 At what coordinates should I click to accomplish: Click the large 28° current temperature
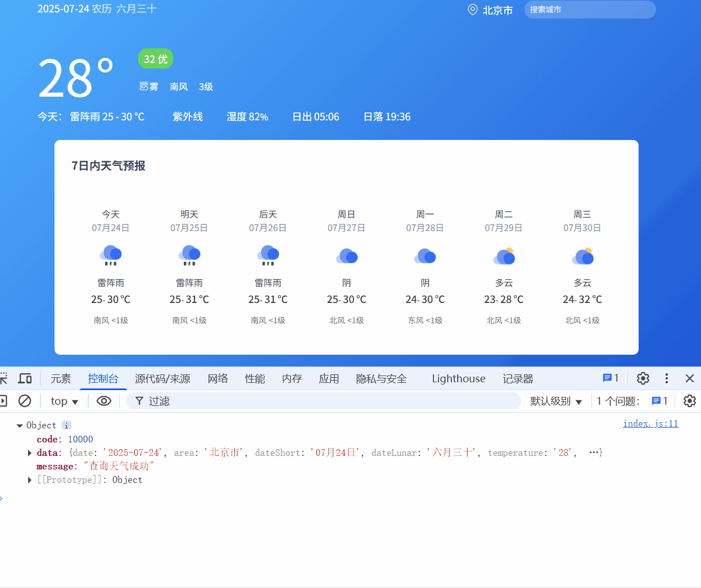(x=75, y=78)
